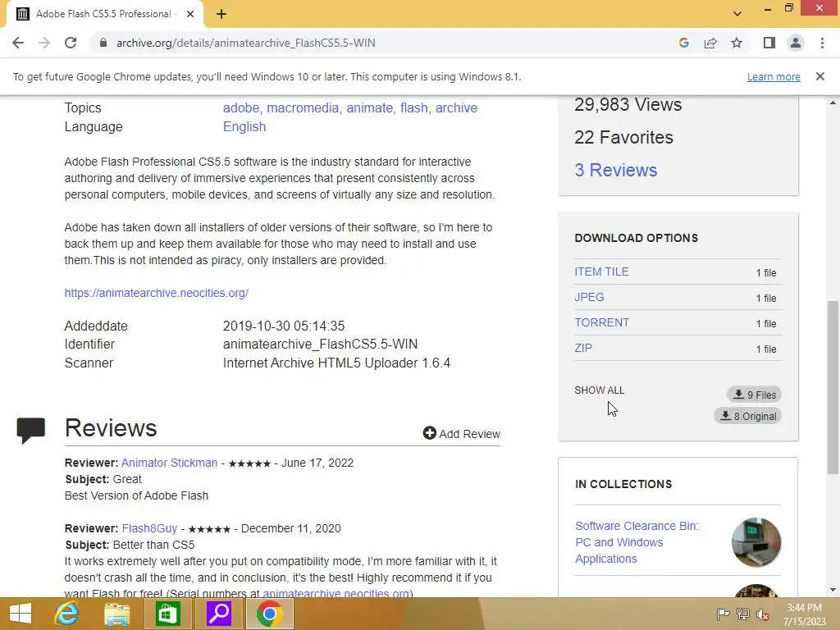The height and width of the screenshot is (630, 840).
Task: Launch Internet Explorer from taskbar
Action: [66, 614]
